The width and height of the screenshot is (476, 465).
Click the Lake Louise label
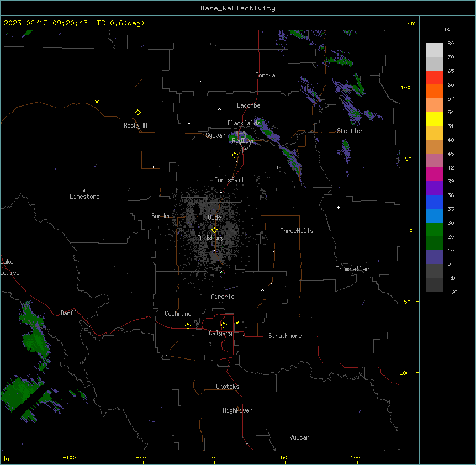pos(10,267)
